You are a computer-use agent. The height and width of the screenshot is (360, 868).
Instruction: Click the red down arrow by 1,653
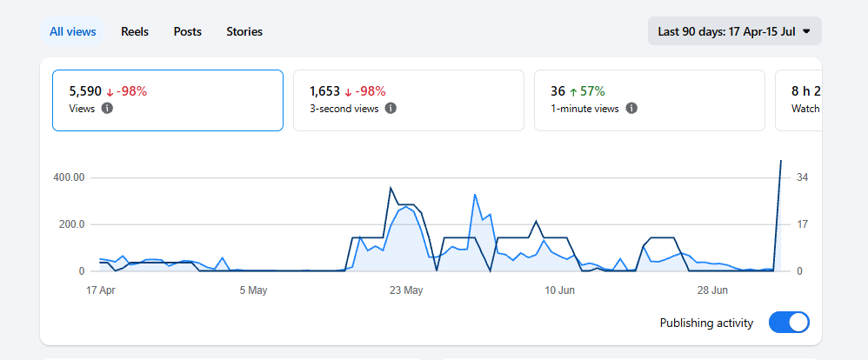point(348,92)
